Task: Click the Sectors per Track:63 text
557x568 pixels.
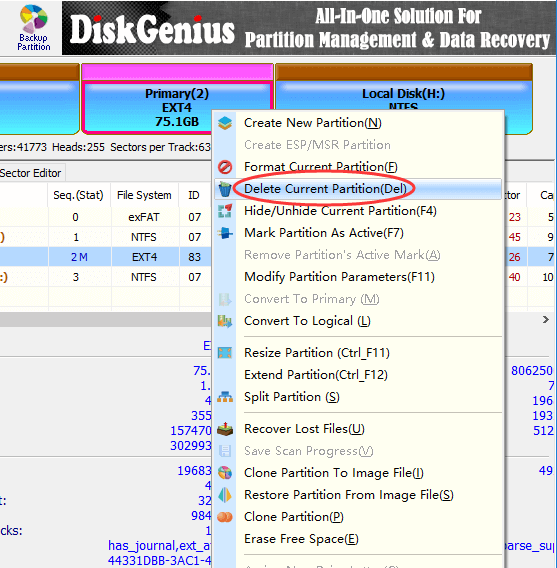Action: pyautogui.click(x=160, y=147)
